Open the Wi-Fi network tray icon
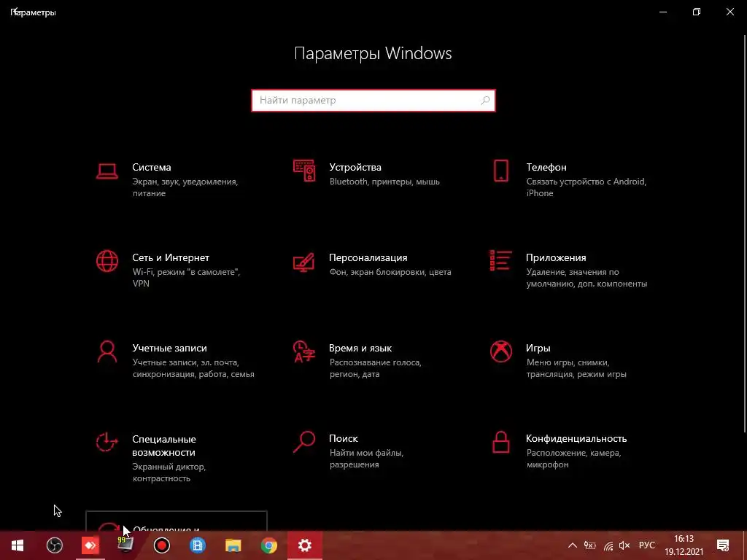This screenshot has height=560, width=747. pyautogui.click(x=608, y=545)
